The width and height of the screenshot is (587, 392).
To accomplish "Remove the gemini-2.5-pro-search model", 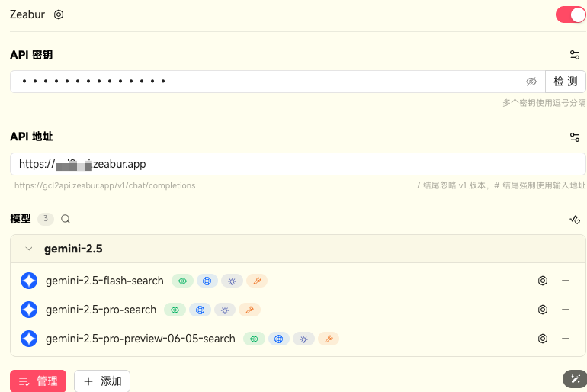I will tap(566, 310).
